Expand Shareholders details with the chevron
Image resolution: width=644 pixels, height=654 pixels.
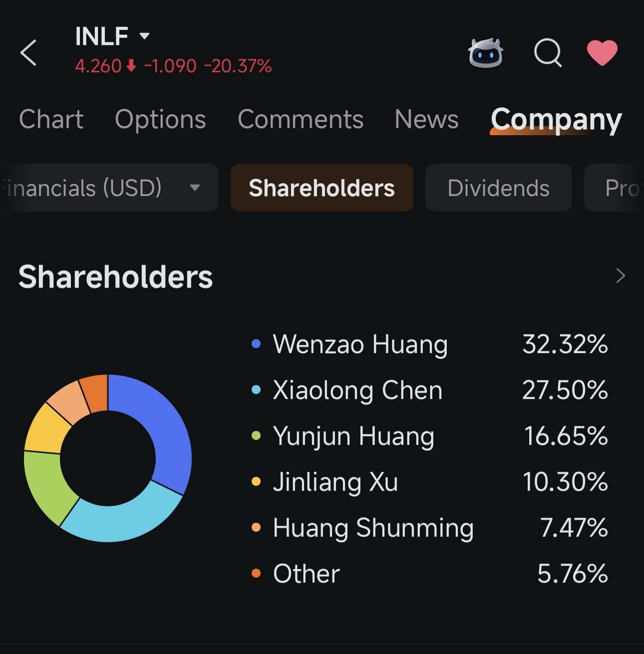(621, 275)
